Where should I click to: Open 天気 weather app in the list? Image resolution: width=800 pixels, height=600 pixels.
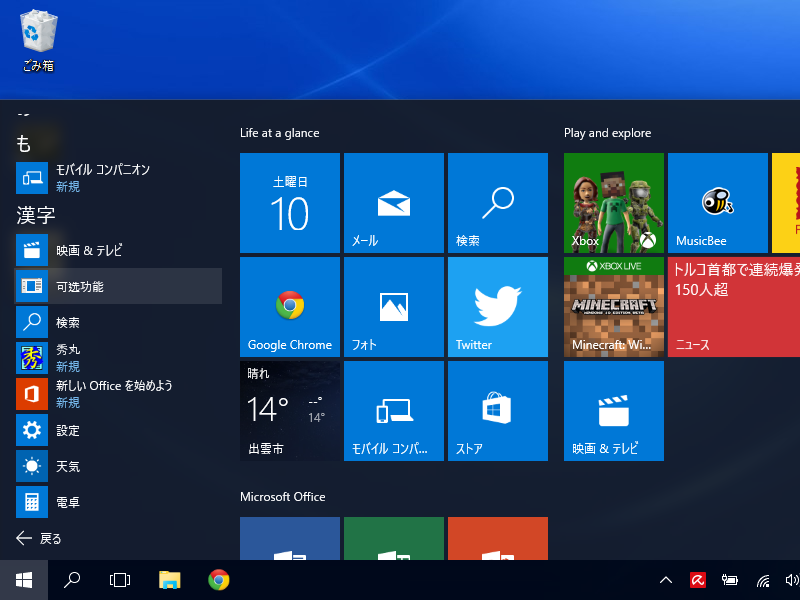click(118, 466)
